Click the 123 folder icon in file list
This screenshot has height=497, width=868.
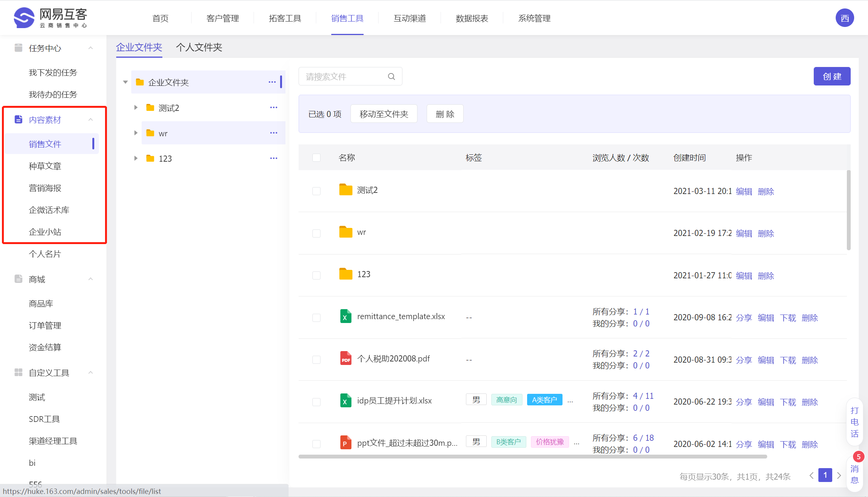(x=346, y=274)
